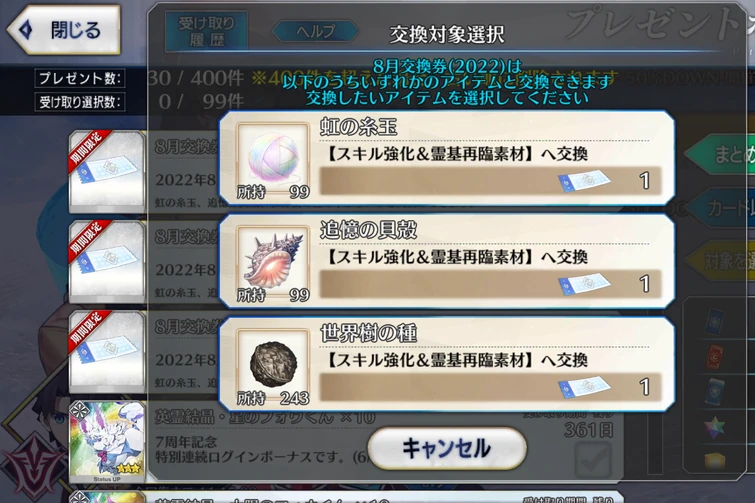This screenshot has width=755, height=503.
Task: Click the exchange ticket icon in 追憶の貝殻 row
Action: [x=584, y=284]
